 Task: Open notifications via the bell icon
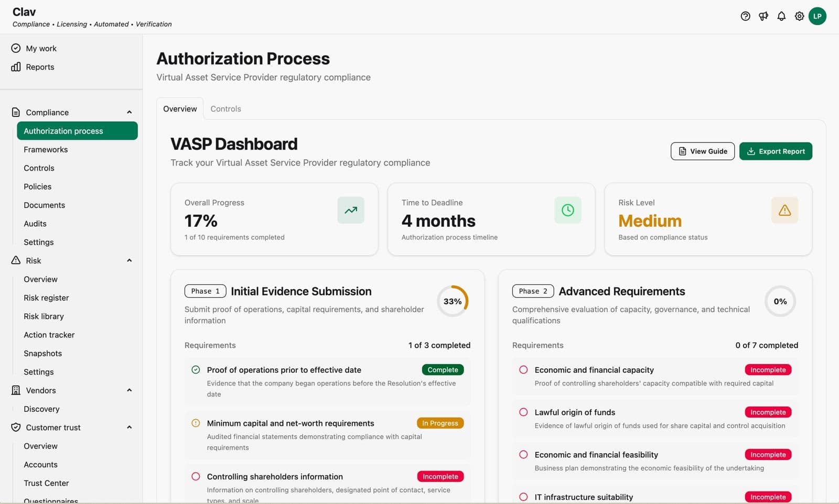[781, 16]
